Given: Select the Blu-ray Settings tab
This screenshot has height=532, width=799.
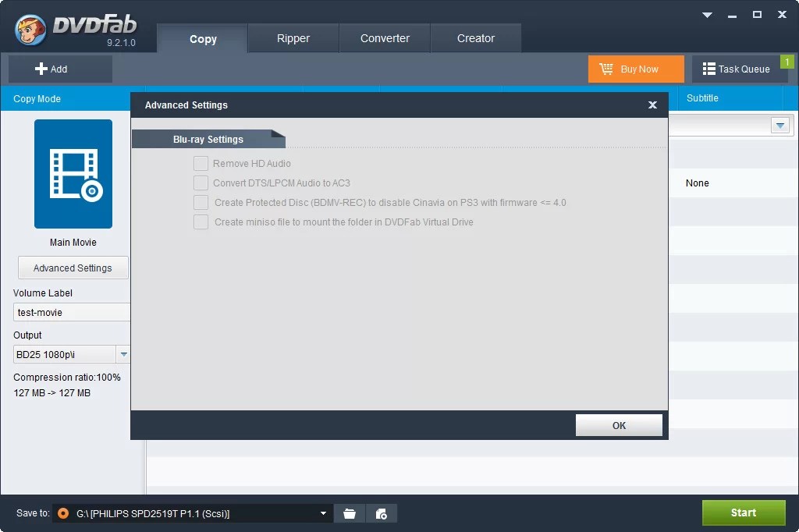Looking at the screenshot, I should (x=208, y=139).
